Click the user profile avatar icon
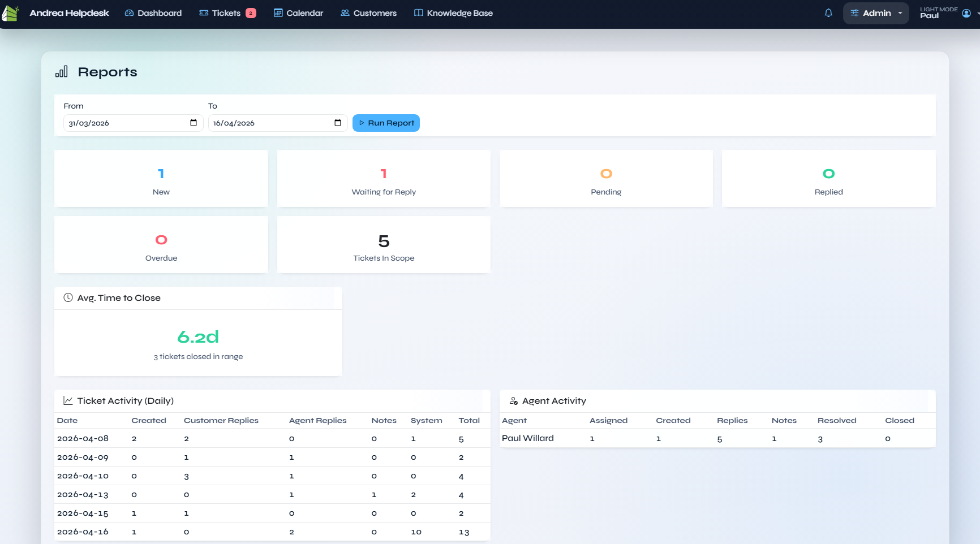 [966, 13]
